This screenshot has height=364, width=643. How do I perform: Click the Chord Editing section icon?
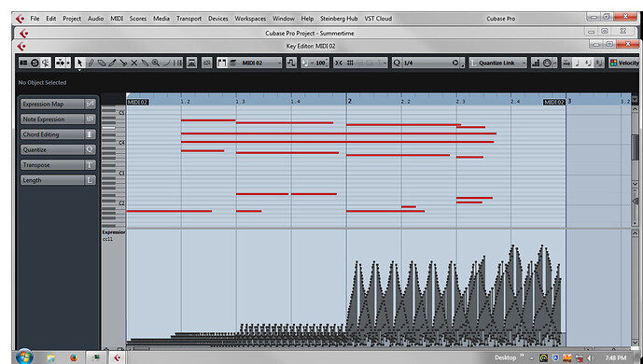(90, 134)
